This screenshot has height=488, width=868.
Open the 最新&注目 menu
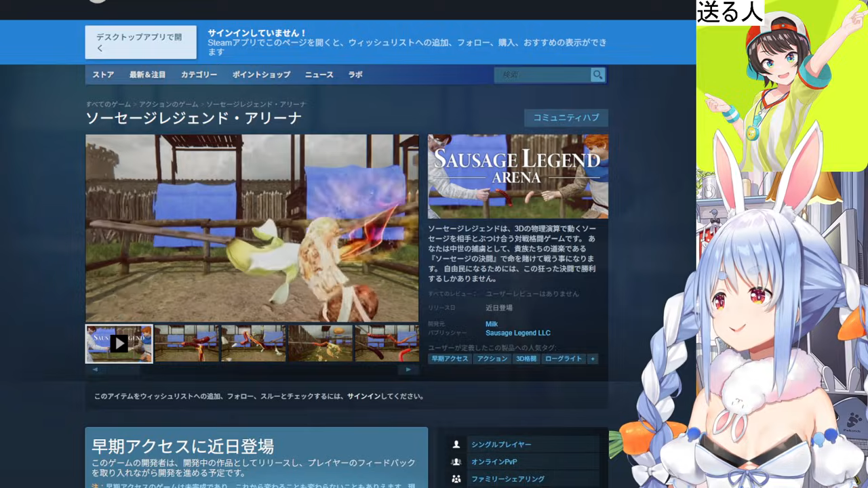point(147,75)
